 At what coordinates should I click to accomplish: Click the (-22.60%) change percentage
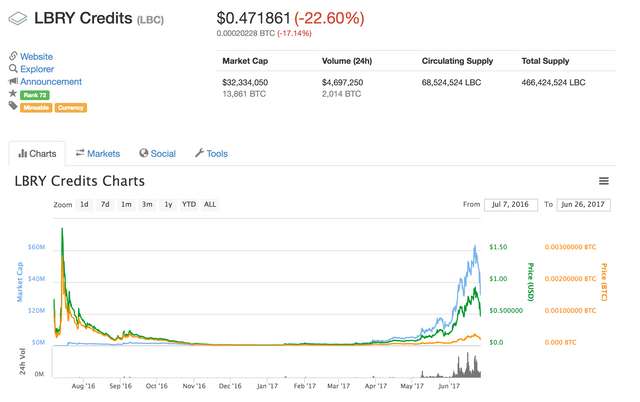point(329,18)
